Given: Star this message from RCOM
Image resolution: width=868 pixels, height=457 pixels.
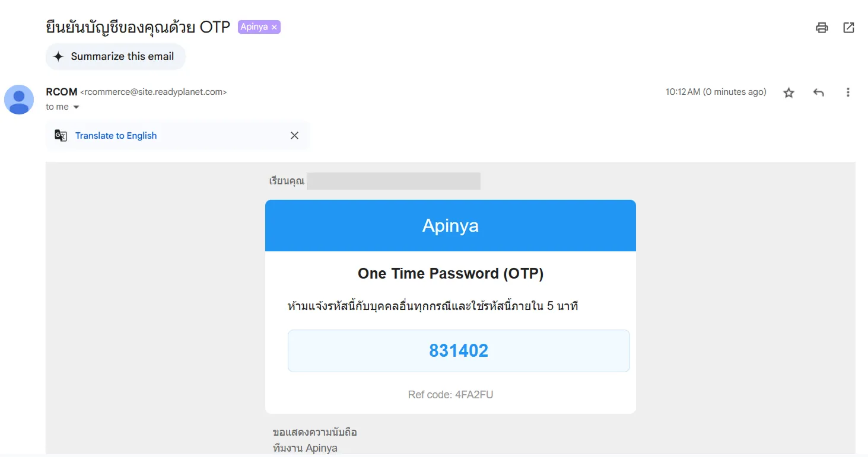Looking at the screenshot, I should click(788, 92).
